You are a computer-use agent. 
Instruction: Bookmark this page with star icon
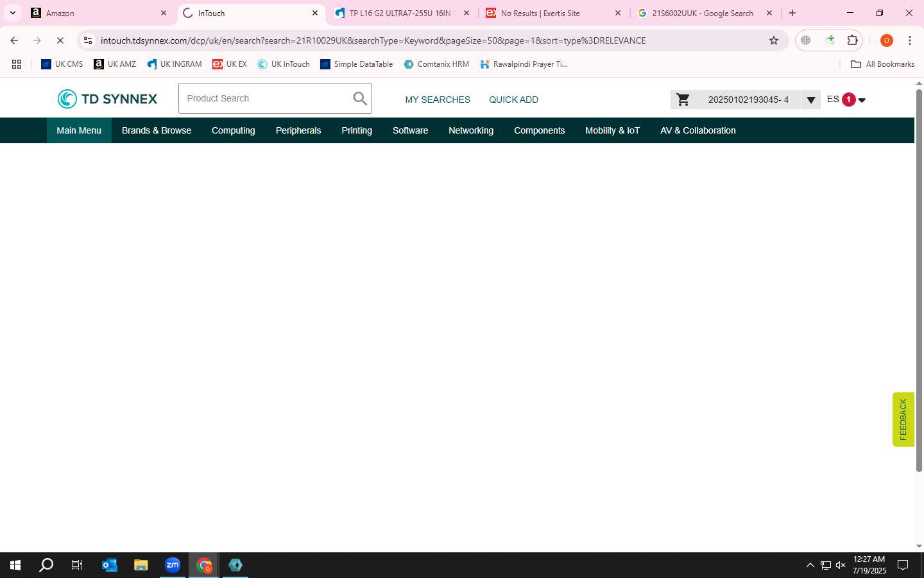[x=774, y=40]
